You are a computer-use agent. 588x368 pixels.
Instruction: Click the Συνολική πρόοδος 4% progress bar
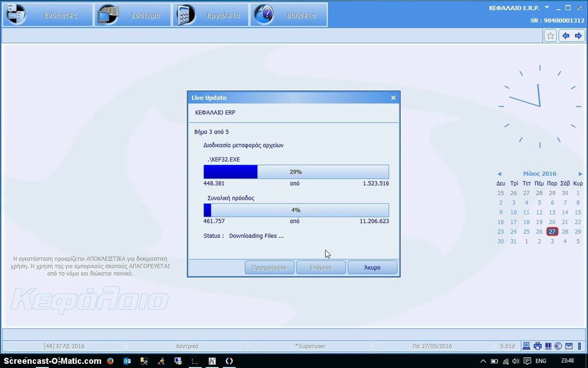[x=296, y=210]
